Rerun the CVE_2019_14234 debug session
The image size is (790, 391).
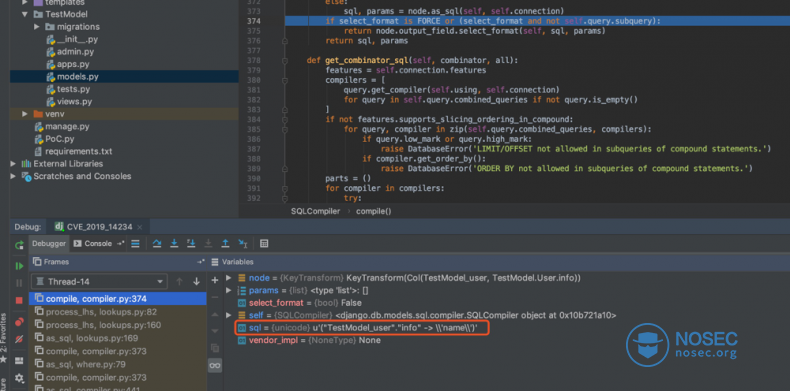(19, 245)
